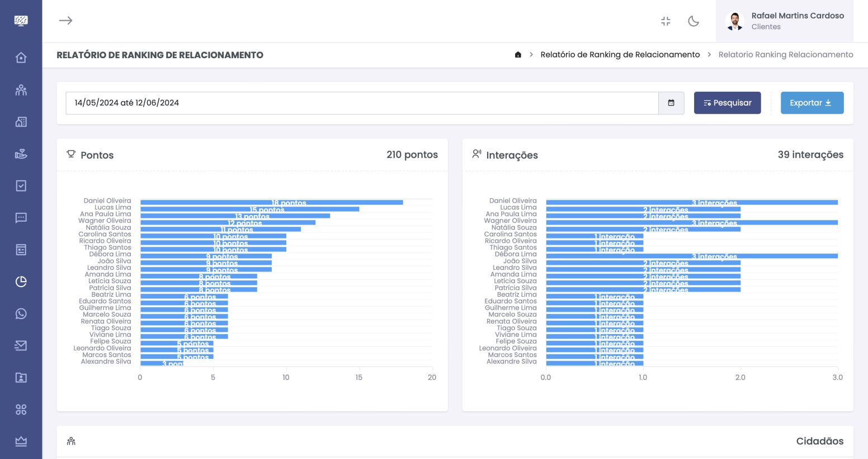868x459 pixels.
Task: Toggle dark mode moon icon
Action: pos(694,21)
